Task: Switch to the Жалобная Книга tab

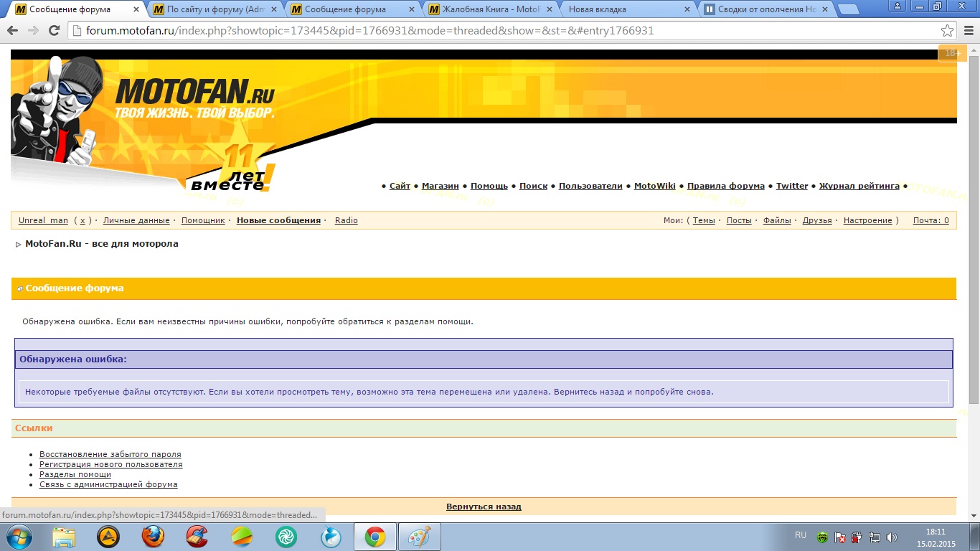Action: 491,9
